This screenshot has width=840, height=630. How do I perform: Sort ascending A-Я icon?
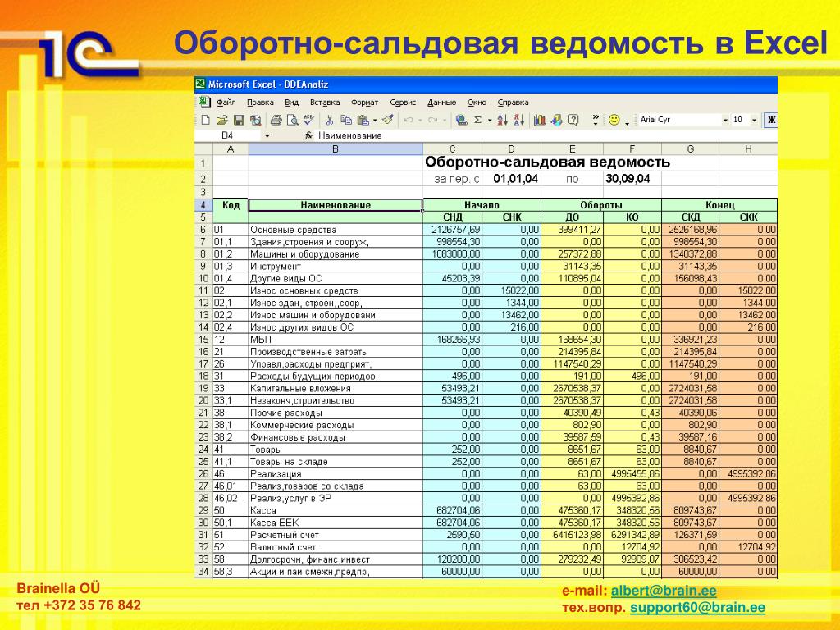(x=502, y=120)
